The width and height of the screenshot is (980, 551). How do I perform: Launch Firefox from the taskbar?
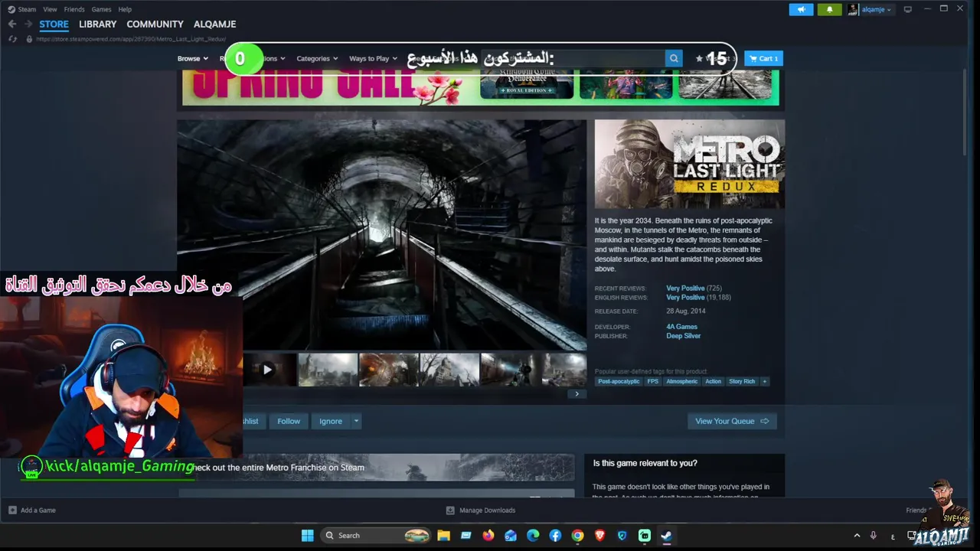click(488, 535)
